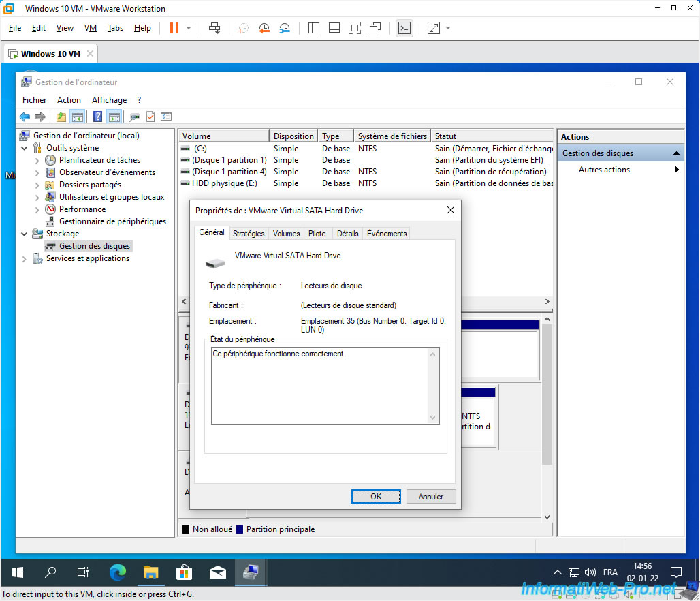Image resolution: width=700 pixels, height=601 pixels.
Task: Open dropdown arrow next to the pause button
Action: click(x=189, y=28)
